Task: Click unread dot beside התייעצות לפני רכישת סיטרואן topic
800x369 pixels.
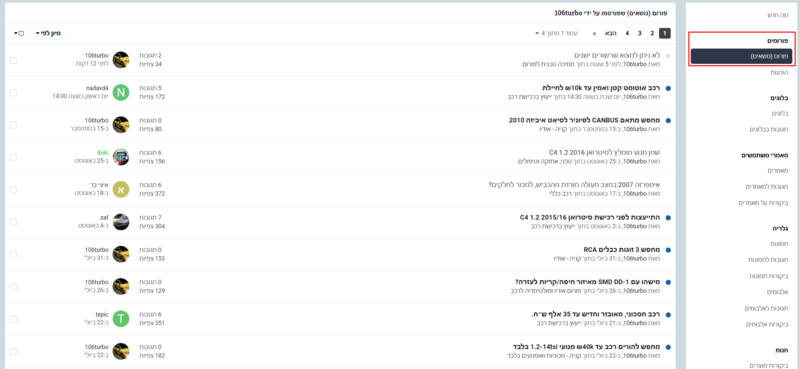Action: point(668,218)
